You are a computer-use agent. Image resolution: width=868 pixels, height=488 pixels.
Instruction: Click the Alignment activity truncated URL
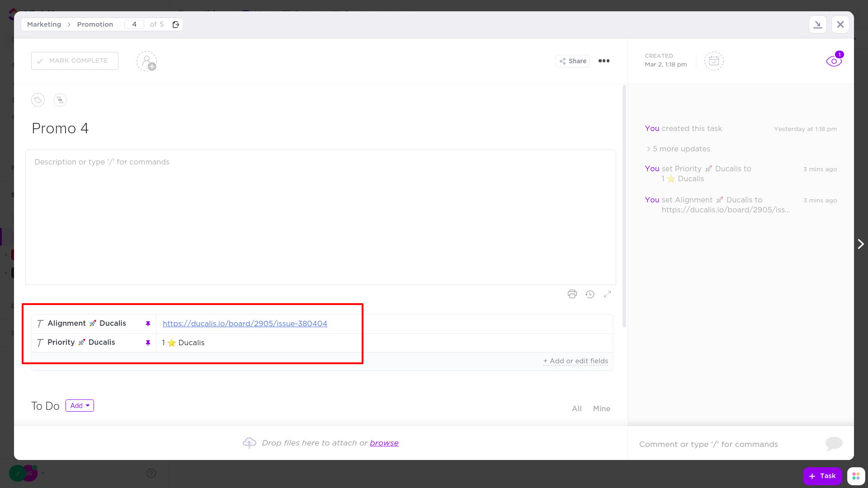(x=726, y=210)
